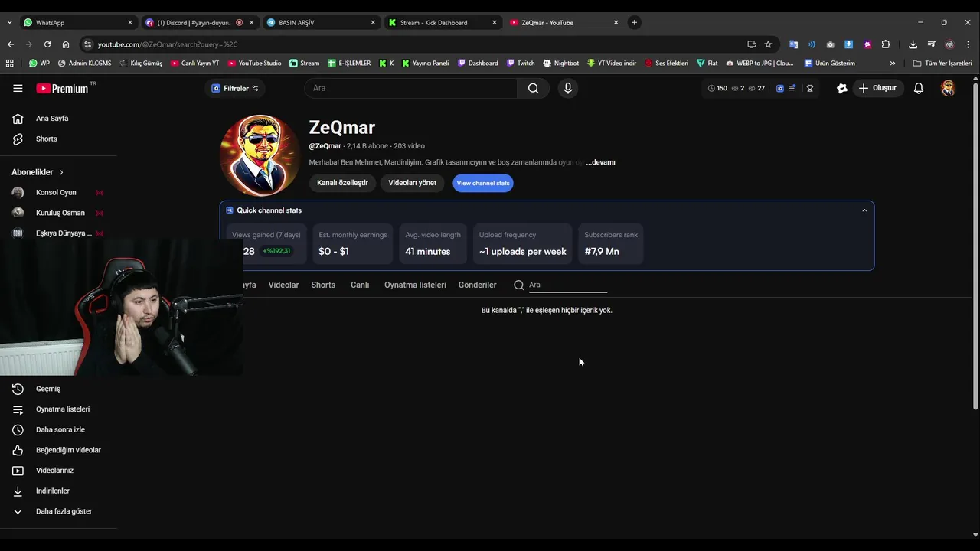Image resolution: width=980 pixels, height=551 pixels.
Task: Open the Filtreler filter options
Action: click(x=235, y=88)
